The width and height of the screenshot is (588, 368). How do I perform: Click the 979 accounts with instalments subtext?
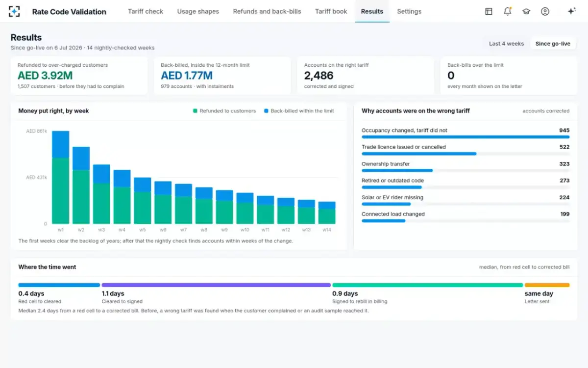point(197,86)
